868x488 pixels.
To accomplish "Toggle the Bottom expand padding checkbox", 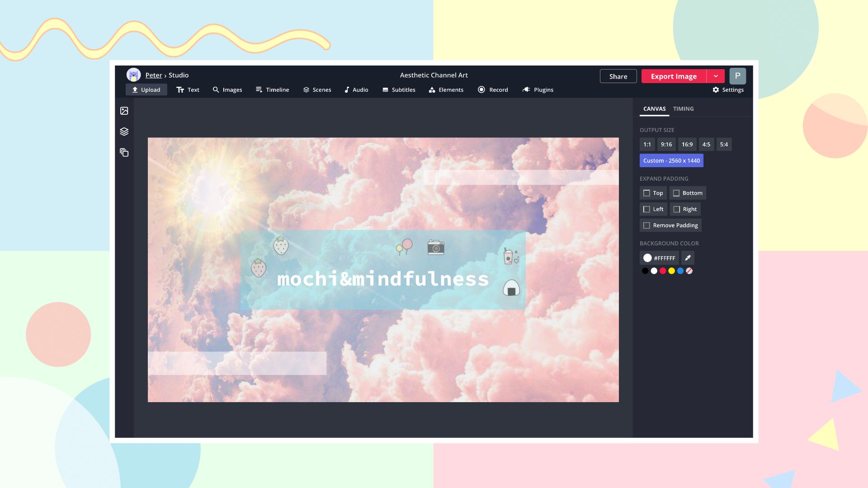I will tap(687, 192).
